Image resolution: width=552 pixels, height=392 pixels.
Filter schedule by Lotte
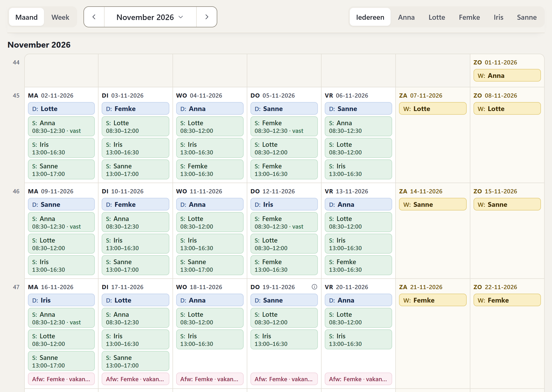point(437,17)
